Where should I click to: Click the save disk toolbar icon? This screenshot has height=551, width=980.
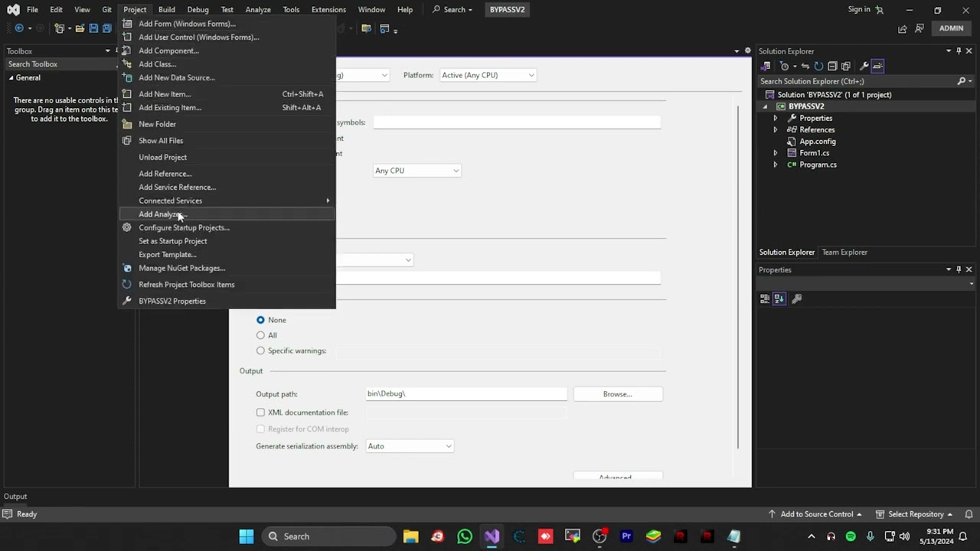[x=93, y=28]
